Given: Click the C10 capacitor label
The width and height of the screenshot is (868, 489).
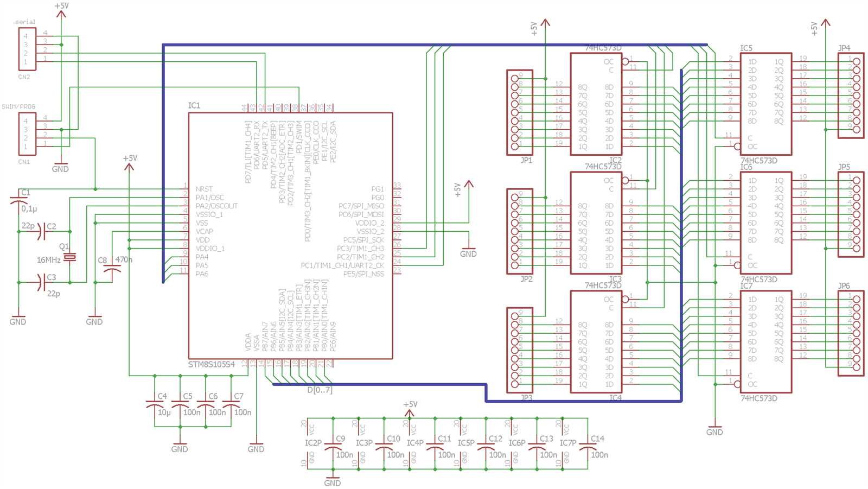Looking at the screenshot, I should [x=393, y=439].
